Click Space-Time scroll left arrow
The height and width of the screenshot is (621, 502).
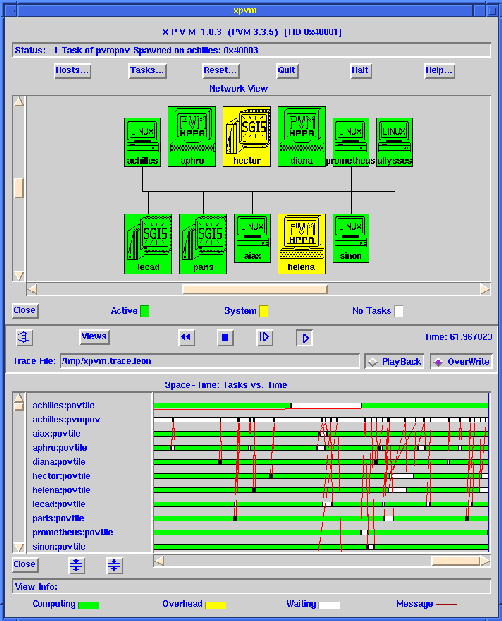pyautogui.click(x=159, y=561)
